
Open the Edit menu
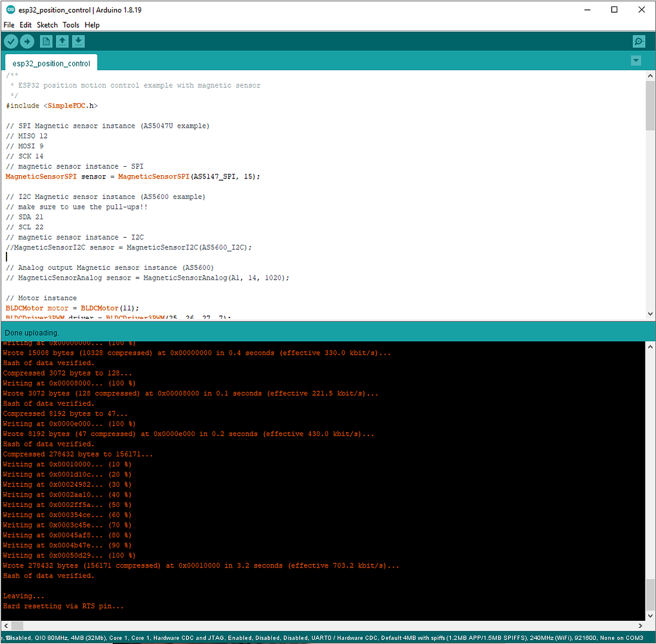pyautogui.click(x=26, y=25)
